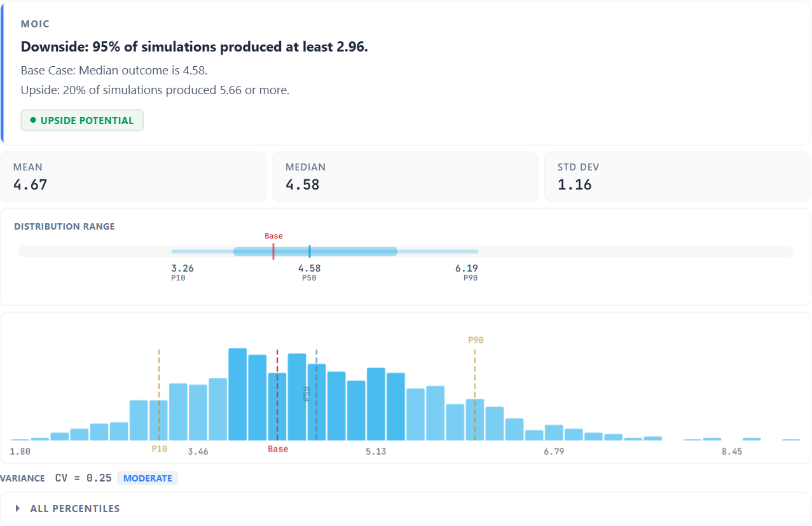Click the 6.19 P90 value label
The image size is (812, 526).
point(467,268)
